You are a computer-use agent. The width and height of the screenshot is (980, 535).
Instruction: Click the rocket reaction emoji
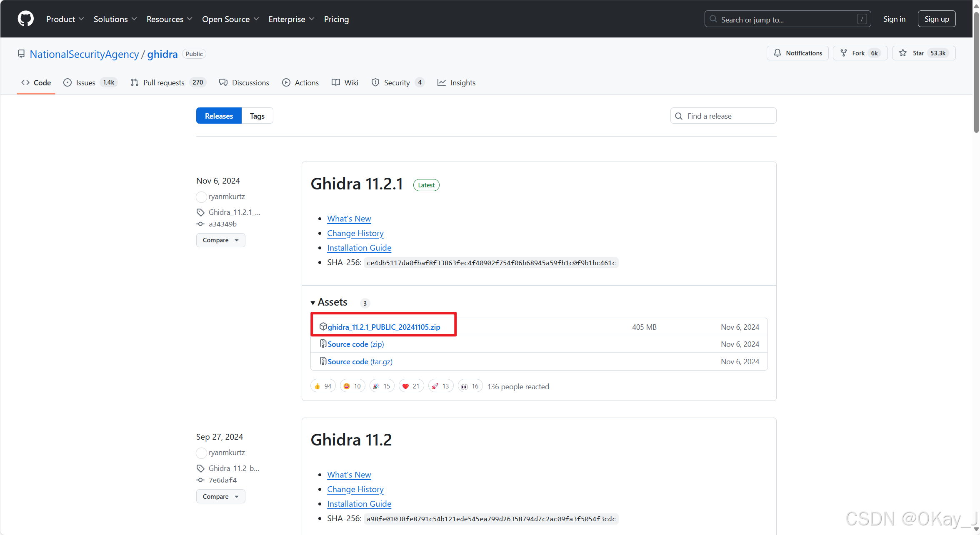pyautogui.click(x=435, y=386)
